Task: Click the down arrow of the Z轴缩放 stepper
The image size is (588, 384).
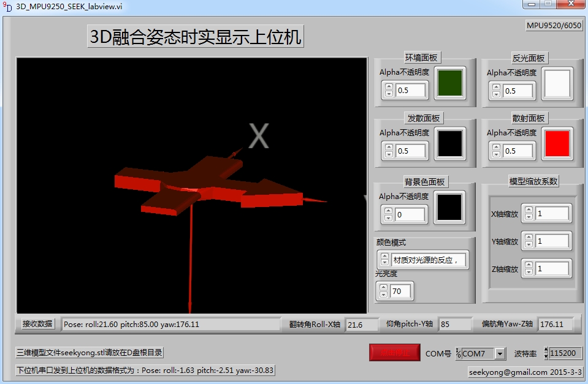Action: point(528,272)
